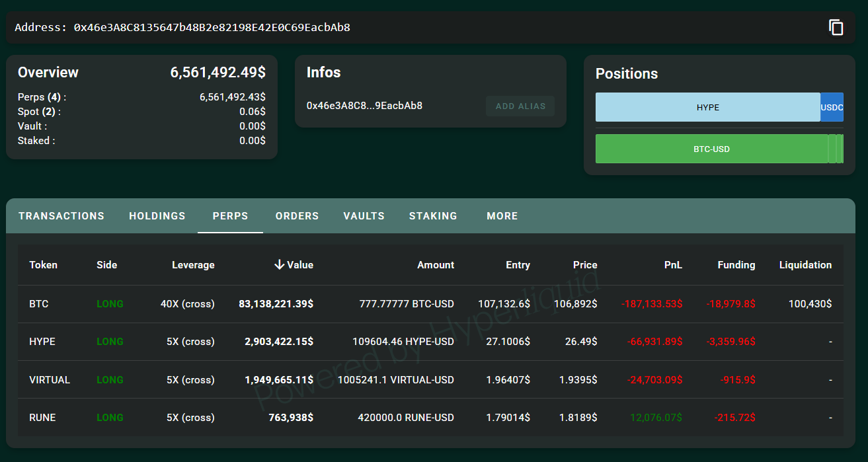Copy the wallet address with the copy icon
The image size is (868, 462).
[836, 27]
